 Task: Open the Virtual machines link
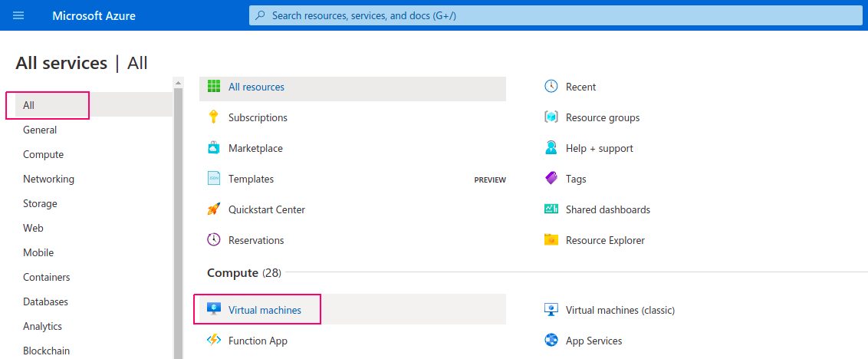(x=265, y=310)
